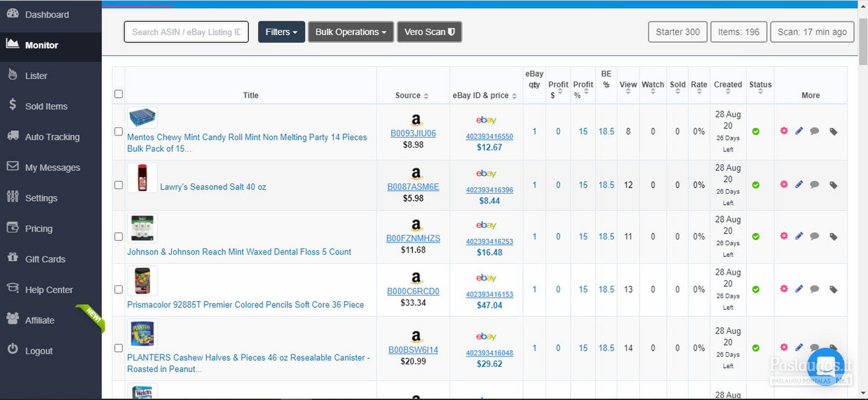
Task: Open comment bubble icon for Johnson & Johnson floss
Action: point(814,237)
